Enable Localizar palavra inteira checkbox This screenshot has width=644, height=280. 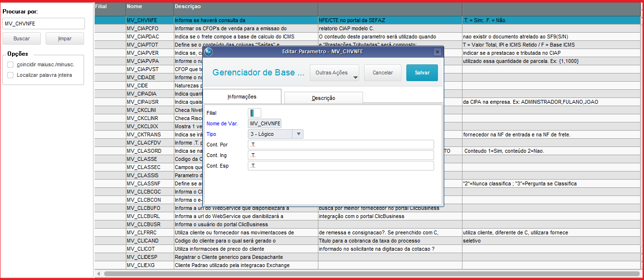coord(11,75)
